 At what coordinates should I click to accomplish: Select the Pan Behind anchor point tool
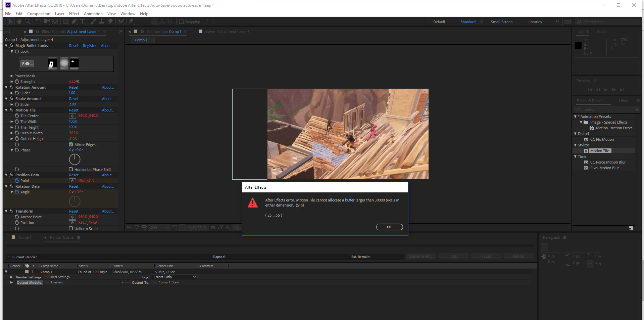55,21
